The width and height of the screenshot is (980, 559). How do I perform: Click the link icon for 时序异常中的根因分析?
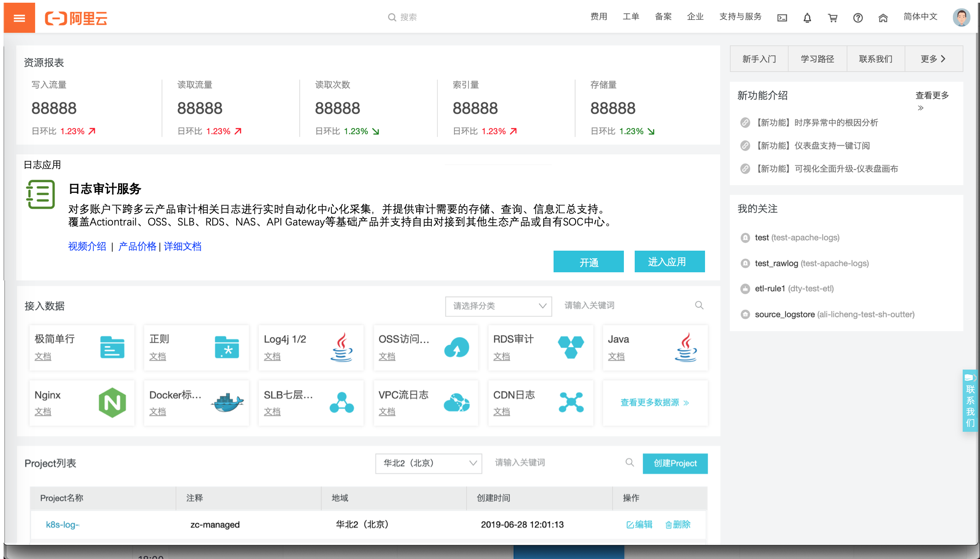(745, 123)
